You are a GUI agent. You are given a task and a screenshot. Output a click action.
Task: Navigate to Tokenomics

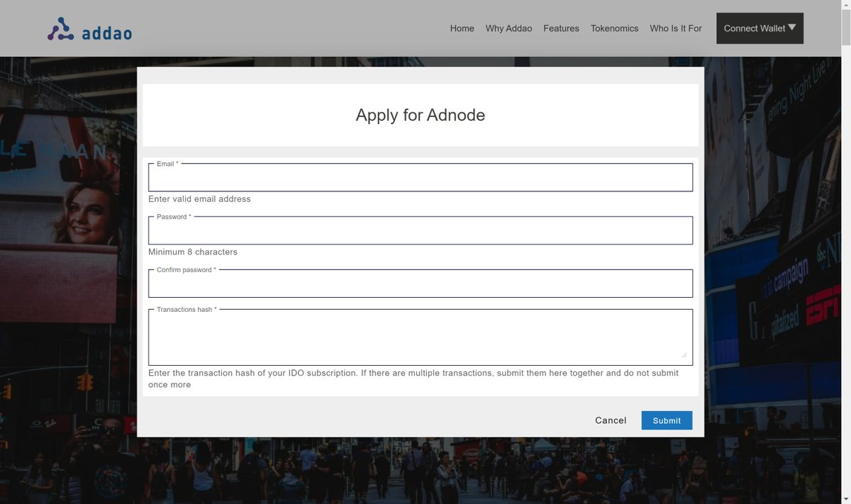tap(614, 28)
